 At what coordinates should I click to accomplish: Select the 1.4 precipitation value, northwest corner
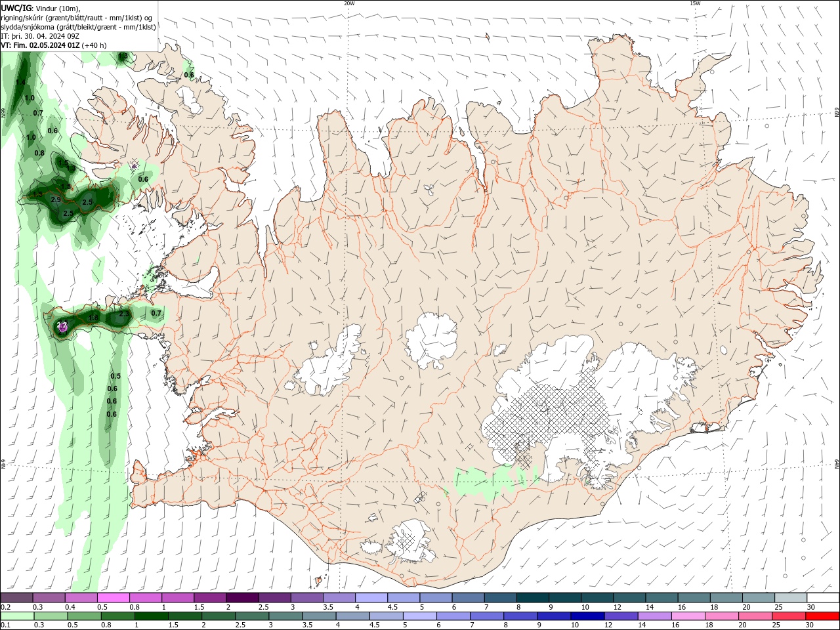(x=21, y=83)
